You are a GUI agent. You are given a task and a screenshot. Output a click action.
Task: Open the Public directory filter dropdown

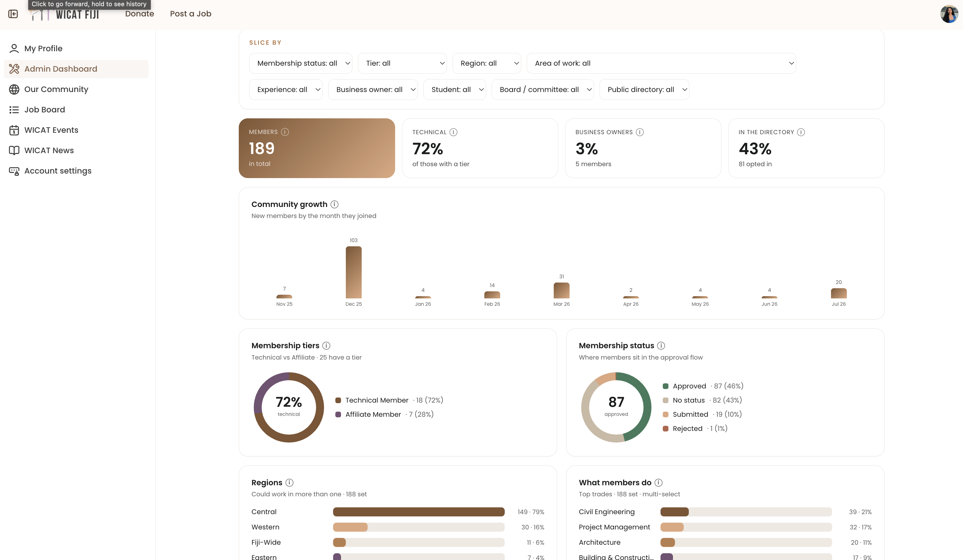pos(644,90)
